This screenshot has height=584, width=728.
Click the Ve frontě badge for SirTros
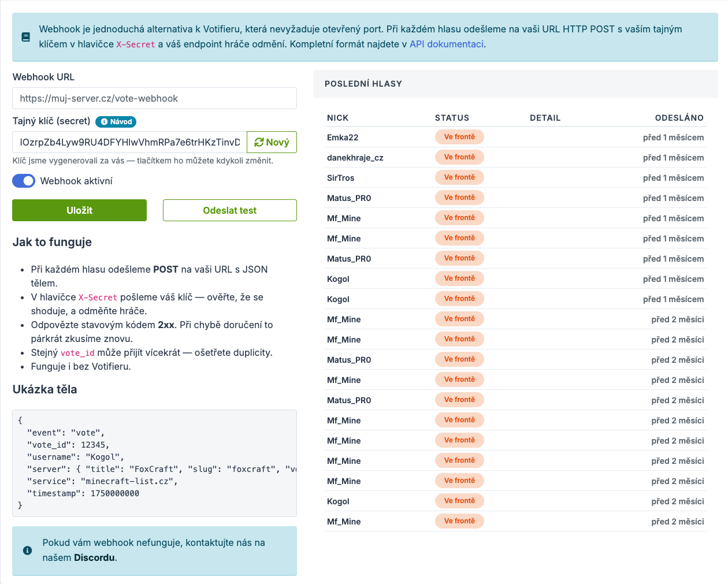click(459, 177)
